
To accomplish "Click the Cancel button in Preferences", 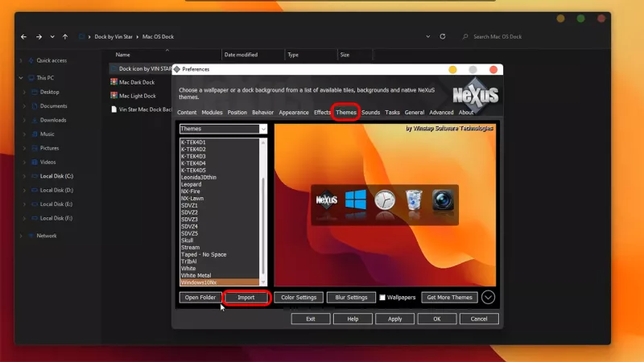I will [479, 319].
